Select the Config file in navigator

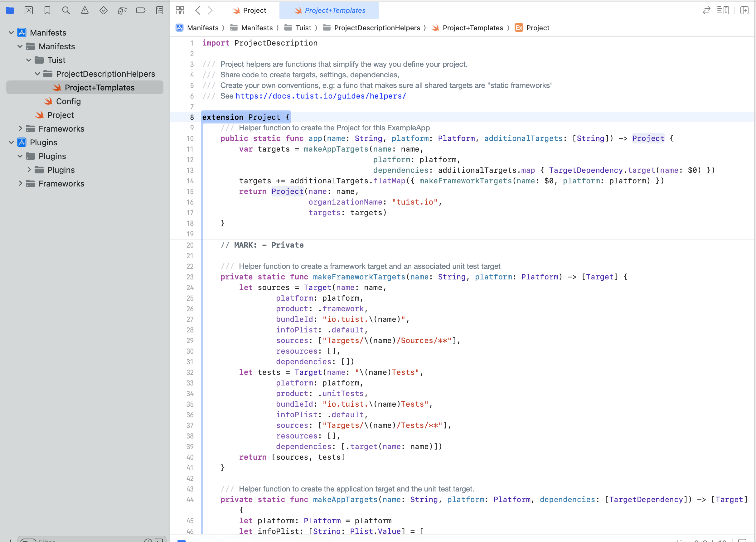(x=68, y=101)
